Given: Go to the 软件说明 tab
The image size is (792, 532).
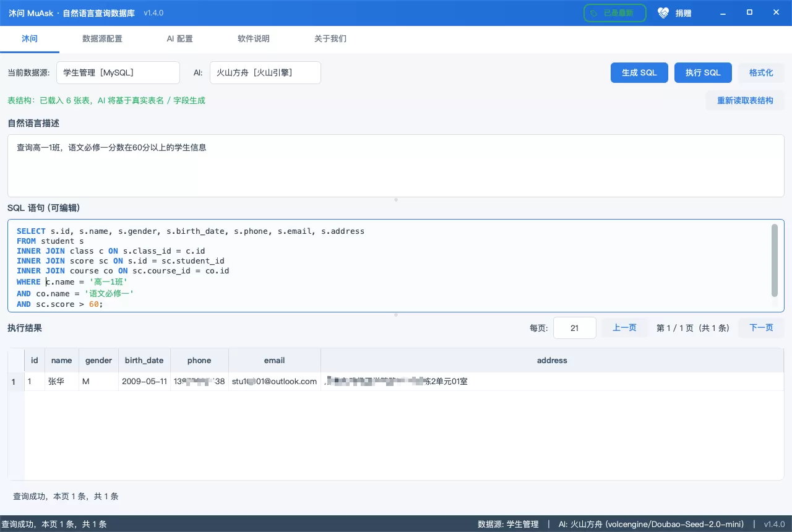Looking at the screenshot, I should point(254,38).
